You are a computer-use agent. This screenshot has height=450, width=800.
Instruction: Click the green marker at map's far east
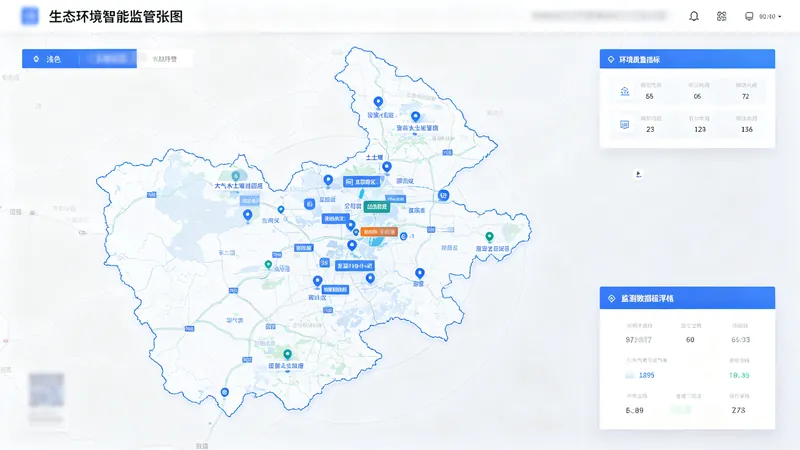[x=489, y=237]
